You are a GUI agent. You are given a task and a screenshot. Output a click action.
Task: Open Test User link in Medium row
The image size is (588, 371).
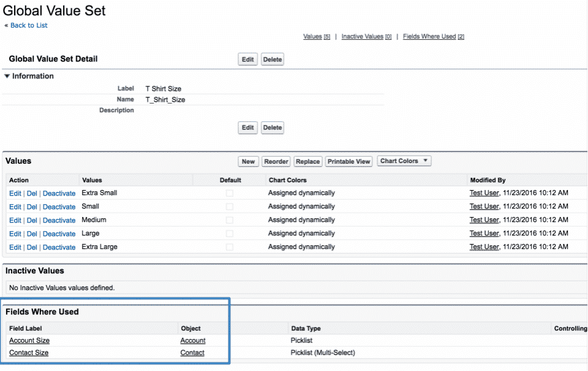click(484, 220)
